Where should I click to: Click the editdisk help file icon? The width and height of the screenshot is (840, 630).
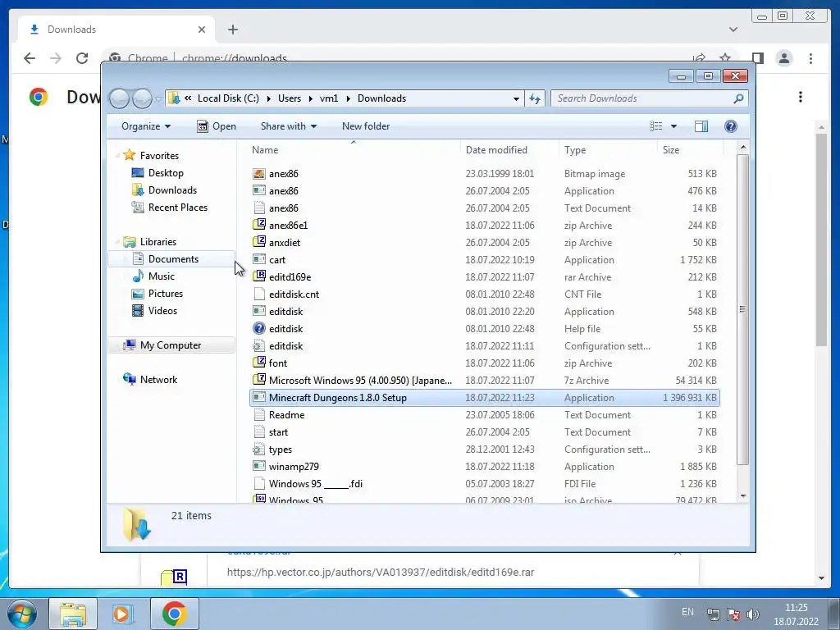point(259,328)
